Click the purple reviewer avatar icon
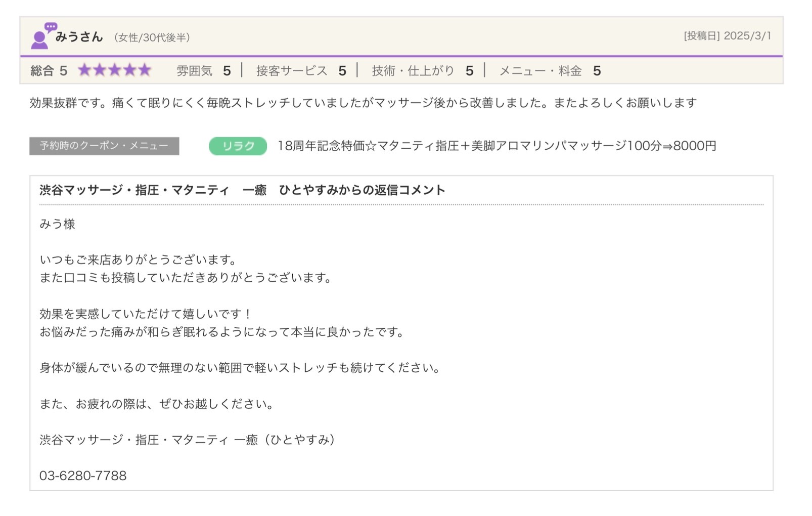 click(43, 35)
